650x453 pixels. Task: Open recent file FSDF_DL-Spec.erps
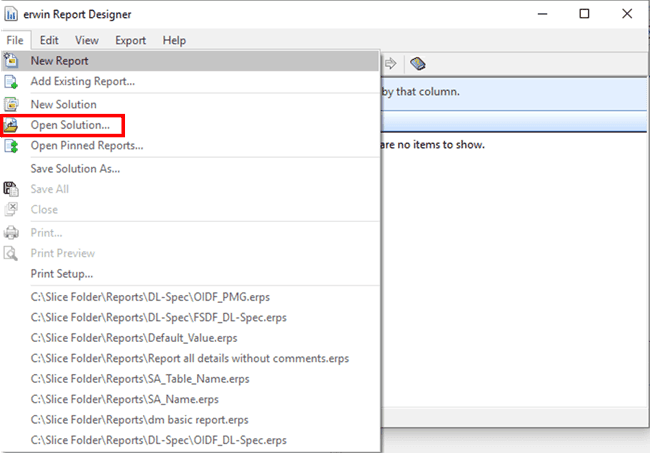[191, 317]
